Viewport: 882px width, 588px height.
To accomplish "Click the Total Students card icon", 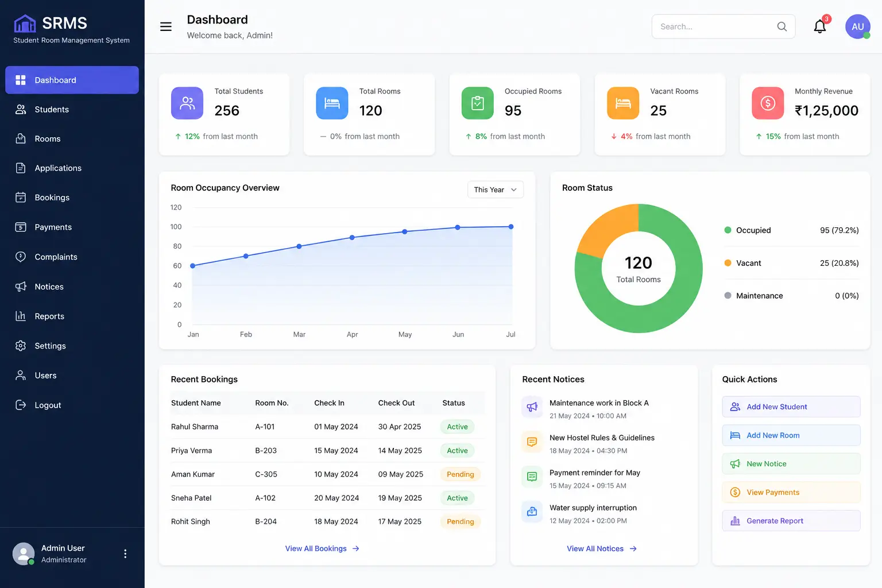I will pyautogui.click(x=187, y=103).
